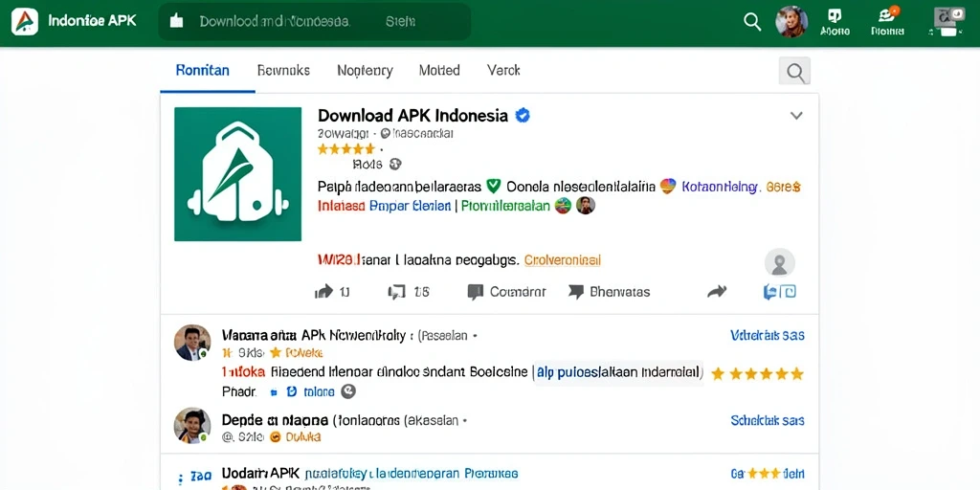
Task: Click the globe icon next to Rods
Action: coord(395,165)
